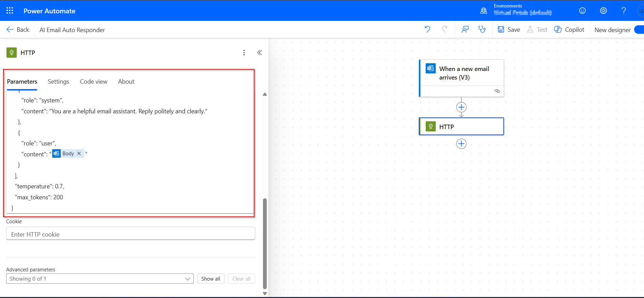Screen dimensions: 644x298
Task: Click the system content prompt text line
Action: [114, 111]
